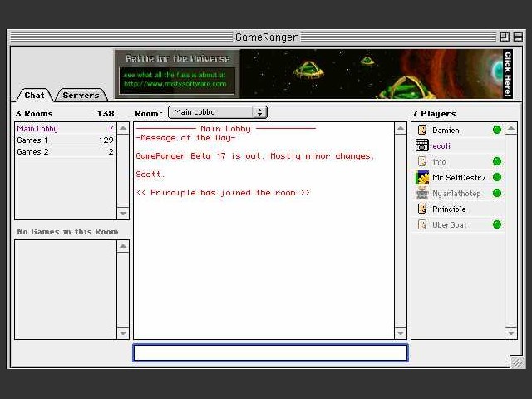Open the Battle for the Universe banner ad
The width and height of the screenshot is (532, 399).
pos(313,74)
